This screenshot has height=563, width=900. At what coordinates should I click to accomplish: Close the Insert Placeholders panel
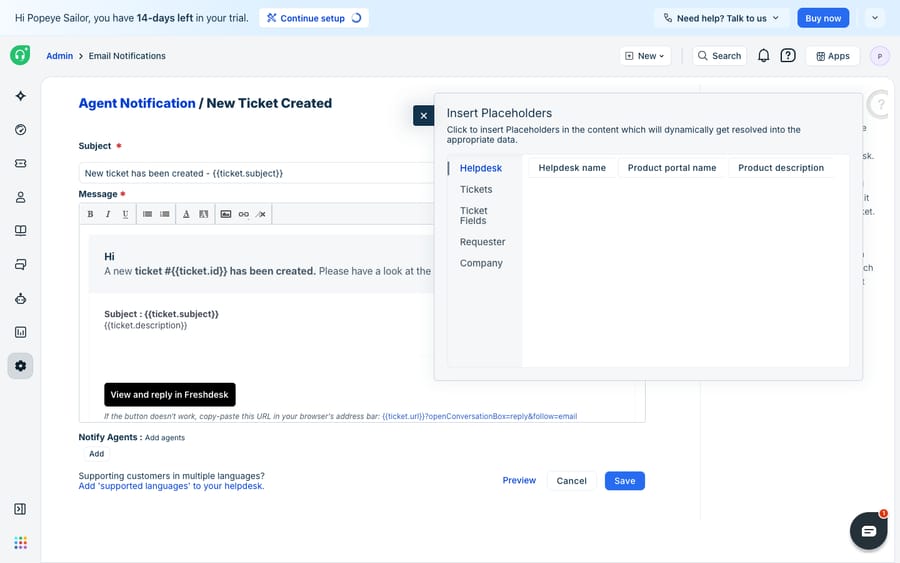424,116
